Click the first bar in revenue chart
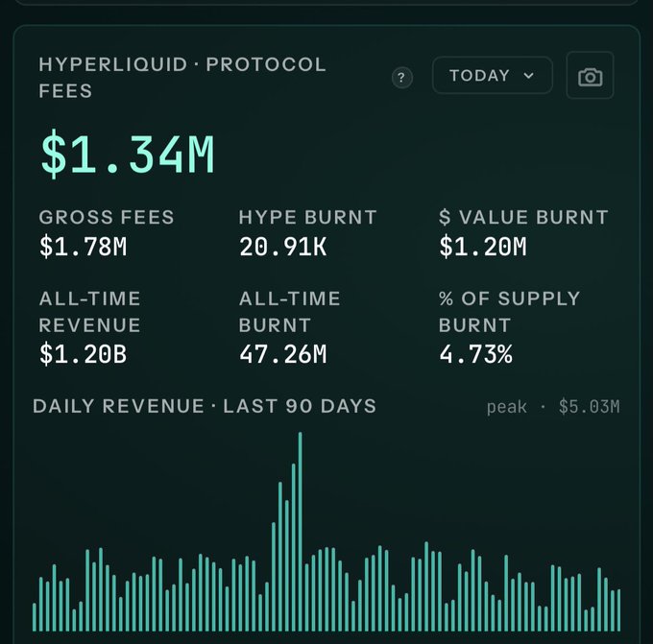The image size is (653, 644). [35, 617]
